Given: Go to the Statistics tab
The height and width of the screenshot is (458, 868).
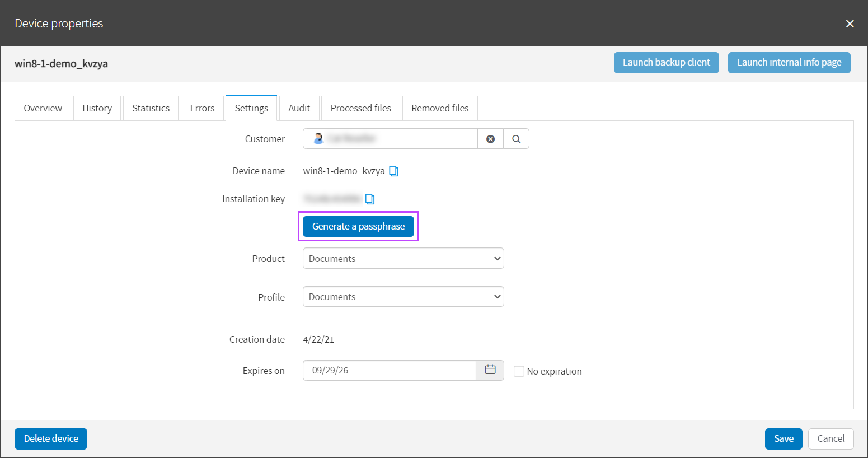Looking at the screenshot, I should pos(151,108).
